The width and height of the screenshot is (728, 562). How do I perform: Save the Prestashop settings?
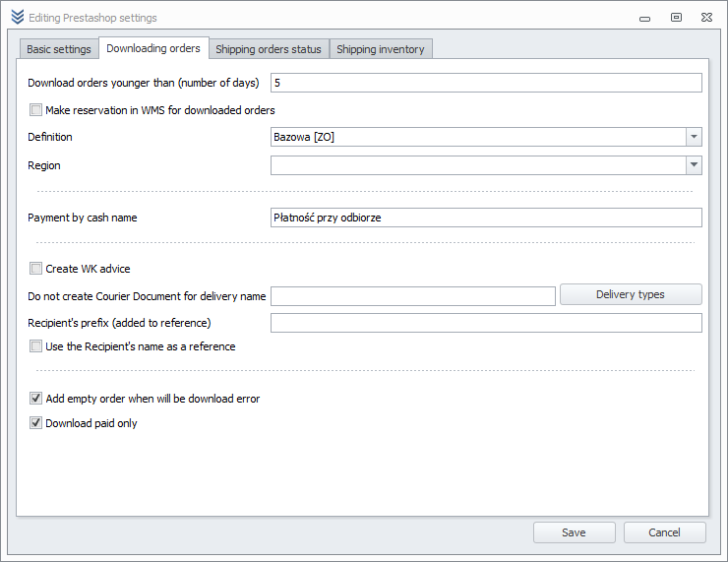(x=575, y=532)
